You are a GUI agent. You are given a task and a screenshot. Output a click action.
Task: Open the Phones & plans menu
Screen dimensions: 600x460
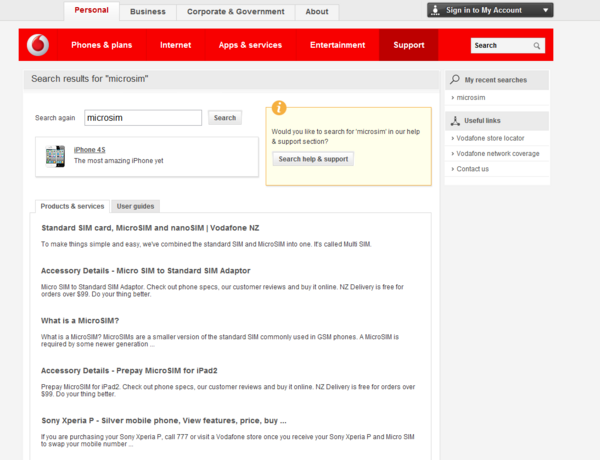pos(101,45)
